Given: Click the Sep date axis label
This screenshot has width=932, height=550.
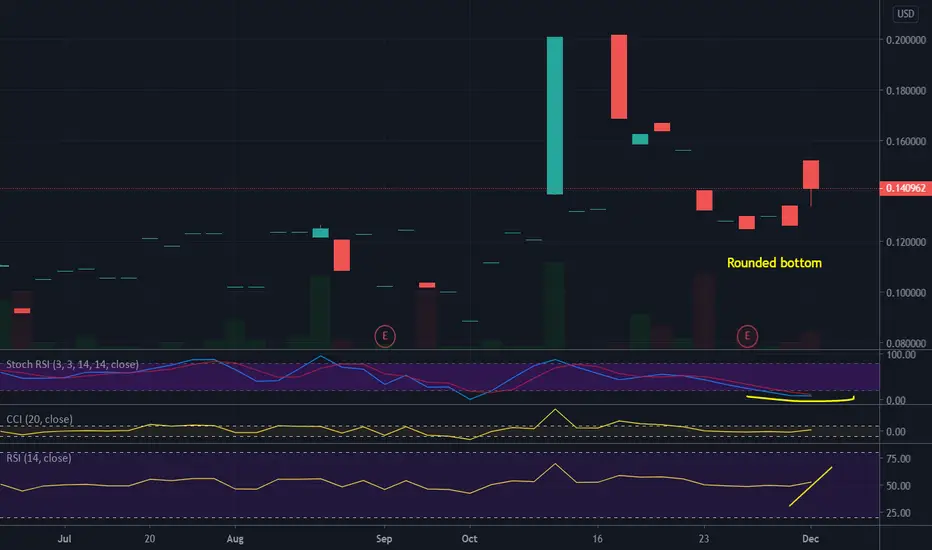Looking at the screenshot, I should click(384, 539).
